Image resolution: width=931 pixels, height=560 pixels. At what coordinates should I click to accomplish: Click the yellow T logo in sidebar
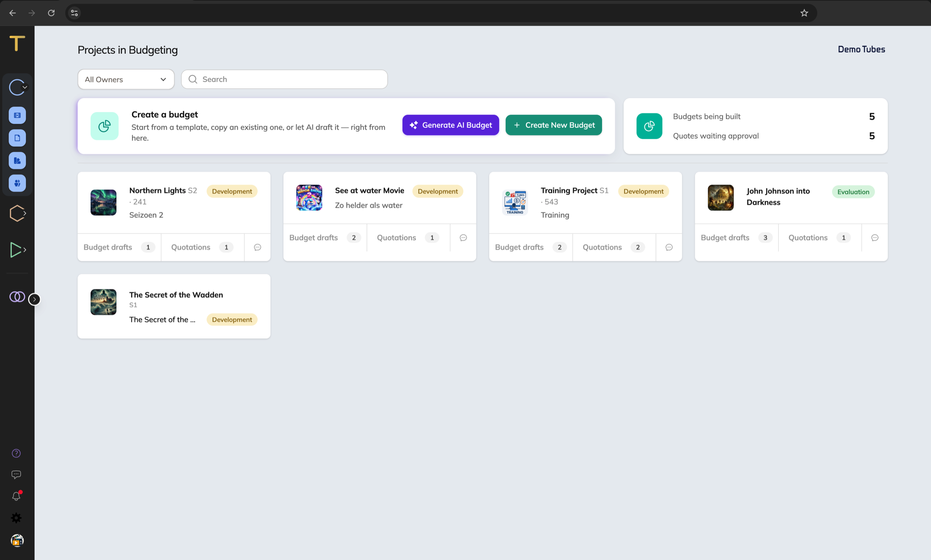coord(17,43)
